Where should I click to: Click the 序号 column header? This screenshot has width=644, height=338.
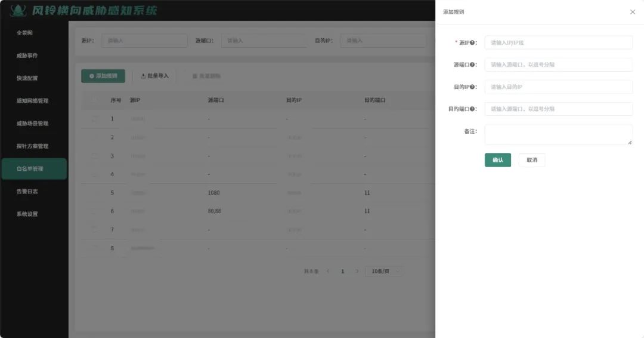coord(116,100)
